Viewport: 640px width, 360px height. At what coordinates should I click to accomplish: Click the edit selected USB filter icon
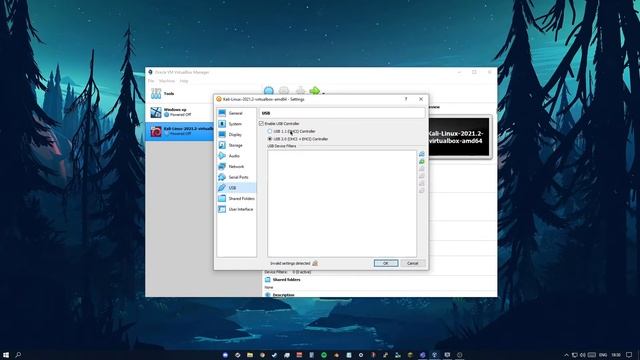(422, 169)
